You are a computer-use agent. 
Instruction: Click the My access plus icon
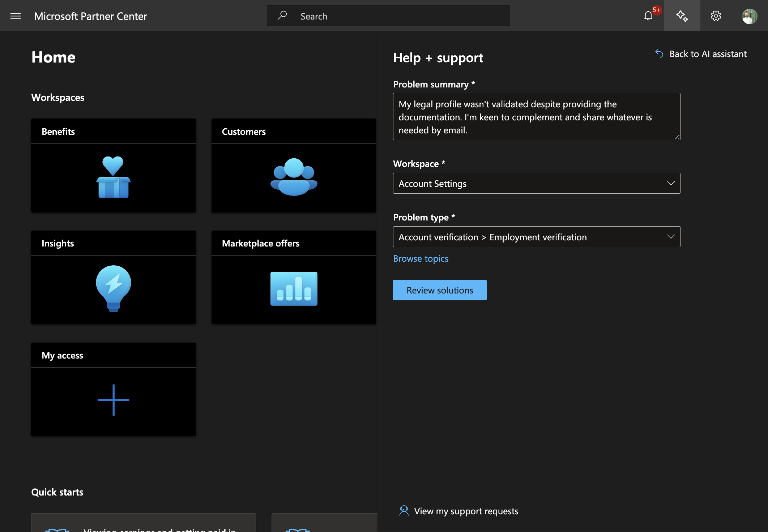coord(113,400)
